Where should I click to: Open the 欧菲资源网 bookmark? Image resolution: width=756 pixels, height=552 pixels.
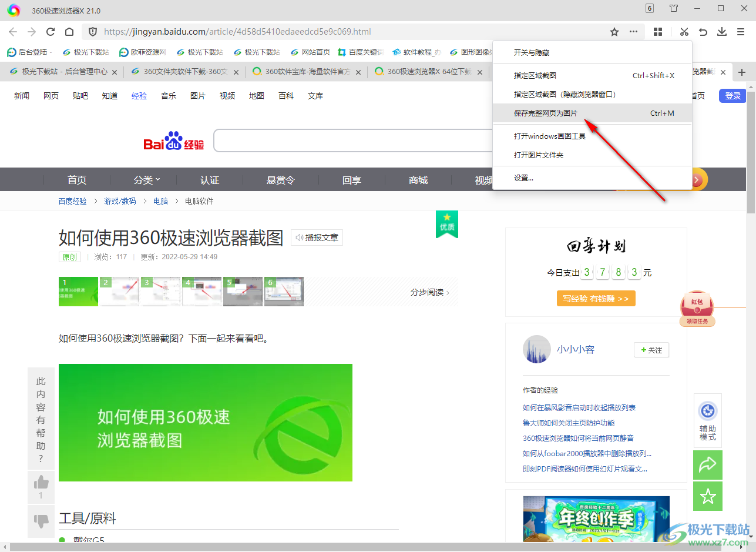tap(143, 52)
